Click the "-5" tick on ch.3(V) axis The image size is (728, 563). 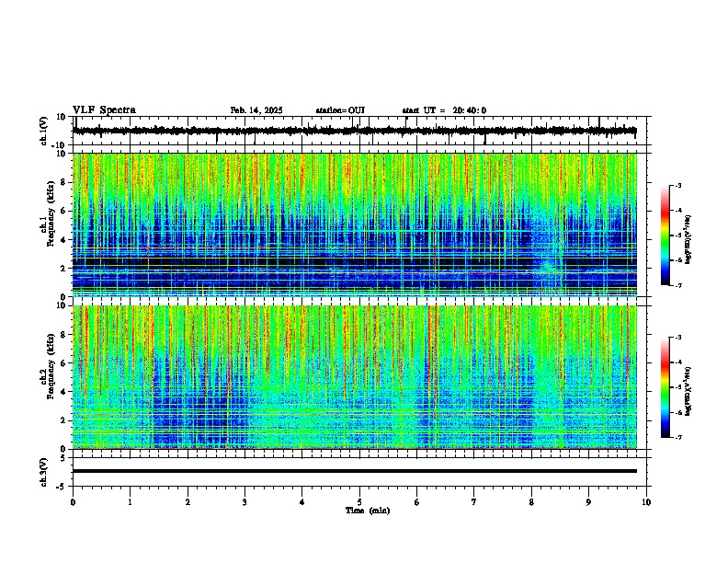(63, 487)
